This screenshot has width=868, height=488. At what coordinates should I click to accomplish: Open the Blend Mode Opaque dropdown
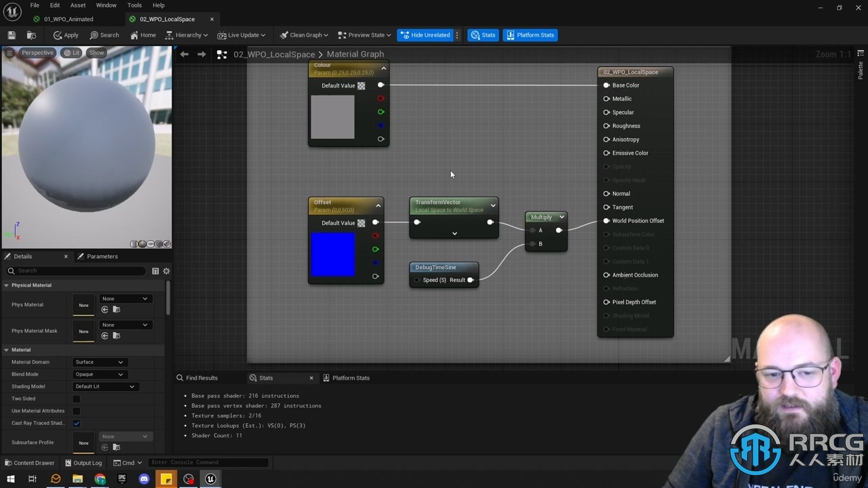point(100,374)
